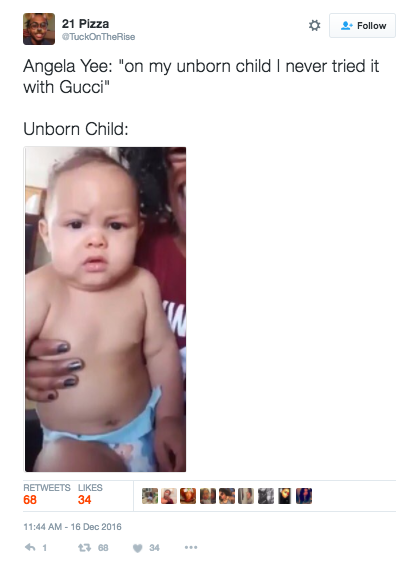Open the seventh liker avatar, black-and-white photo
The width and height of the screenshot is (419, 569).
pos(265,496)
